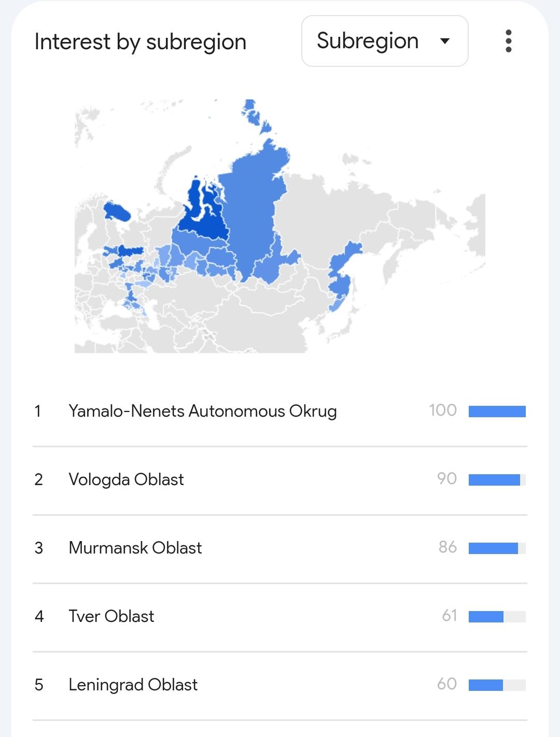Click the Tver Oblast interest bar
Viewport: 560px width, 737px height.
486,617
